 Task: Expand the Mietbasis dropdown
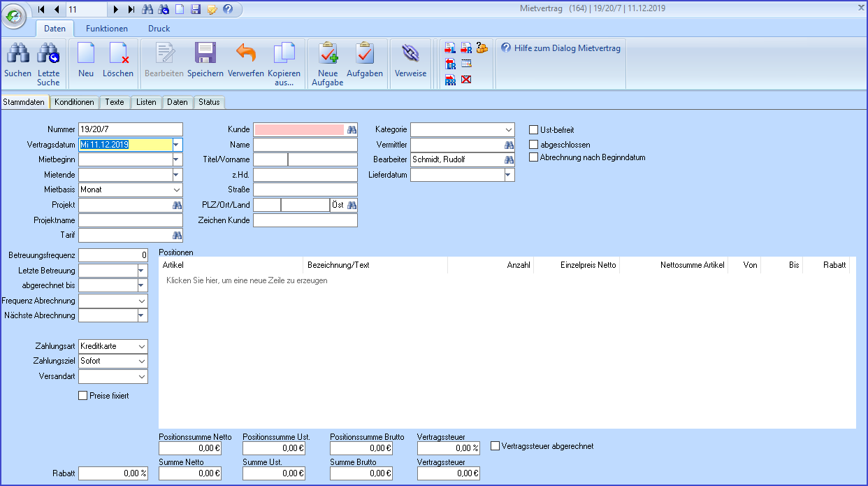(176, 190)
